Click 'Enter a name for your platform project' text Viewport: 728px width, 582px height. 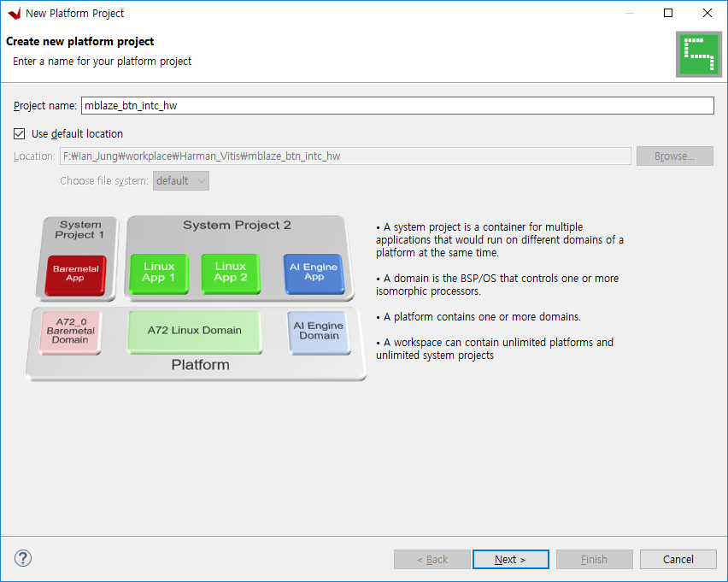(103, 62)
